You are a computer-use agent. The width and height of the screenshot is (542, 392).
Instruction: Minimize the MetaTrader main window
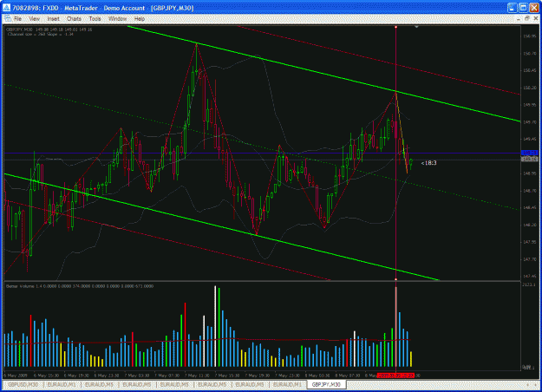click(513, 8)
